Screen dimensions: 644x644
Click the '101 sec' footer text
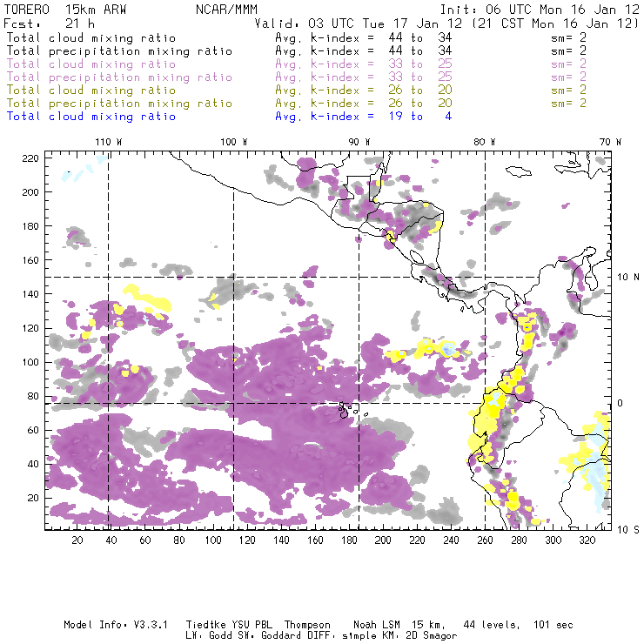(553, 625)
